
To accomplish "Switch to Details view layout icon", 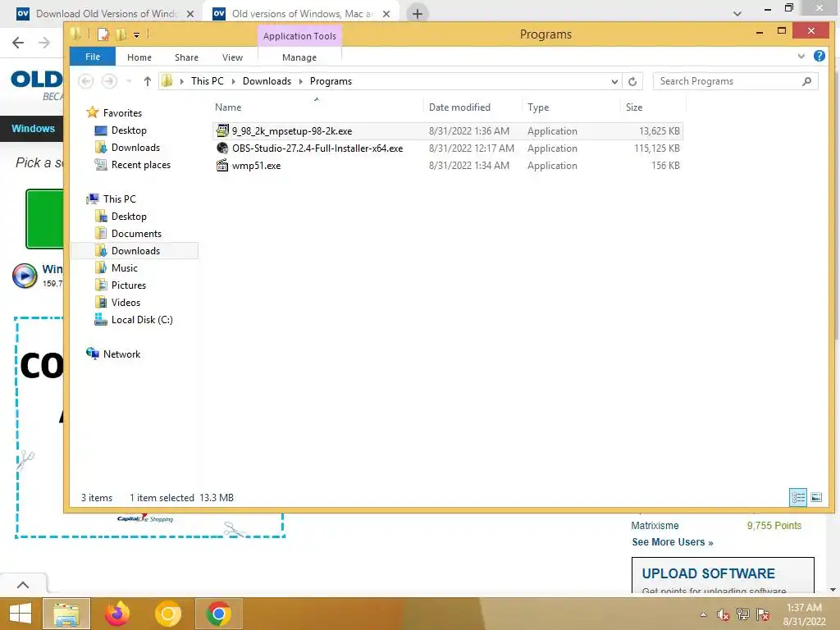I will (797, 497).
